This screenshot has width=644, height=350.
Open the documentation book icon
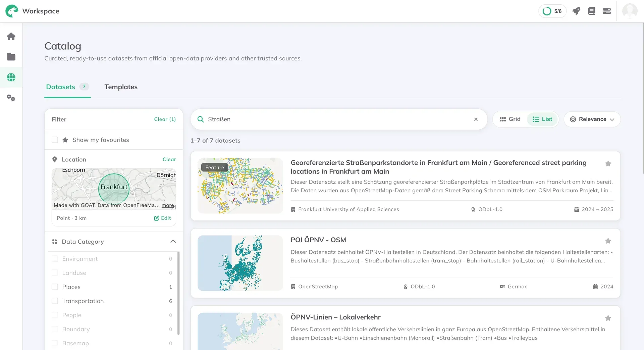592,11
